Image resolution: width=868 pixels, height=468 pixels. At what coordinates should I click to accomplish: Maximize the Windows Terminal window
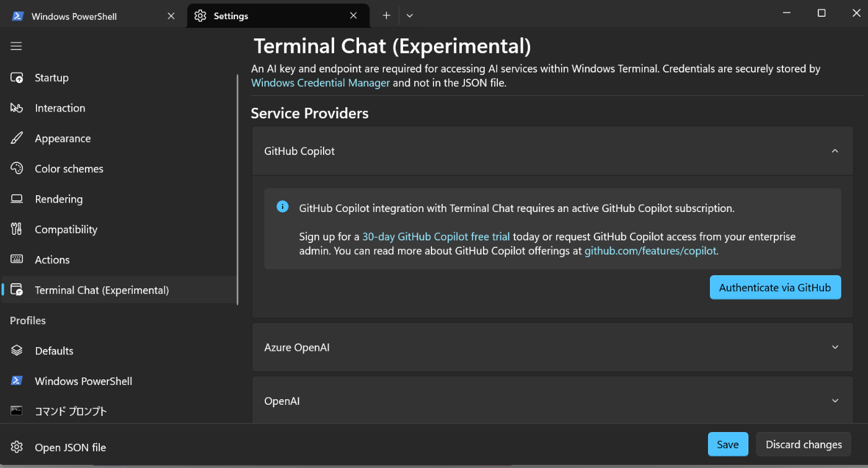point(821,14)
